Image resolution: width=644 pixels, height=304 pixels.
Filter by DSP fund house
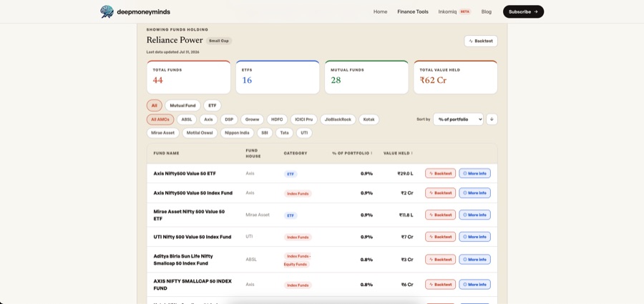point(229,119)
